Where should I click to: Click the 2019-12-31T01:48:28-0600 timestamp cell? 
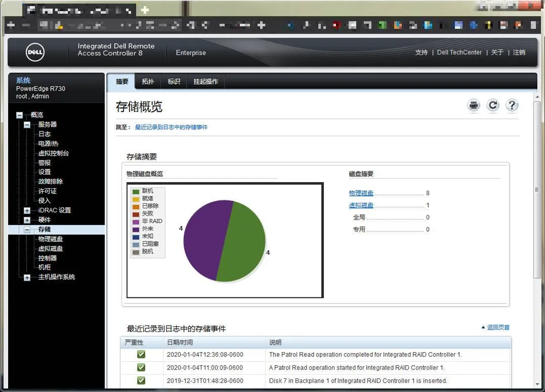205,380
